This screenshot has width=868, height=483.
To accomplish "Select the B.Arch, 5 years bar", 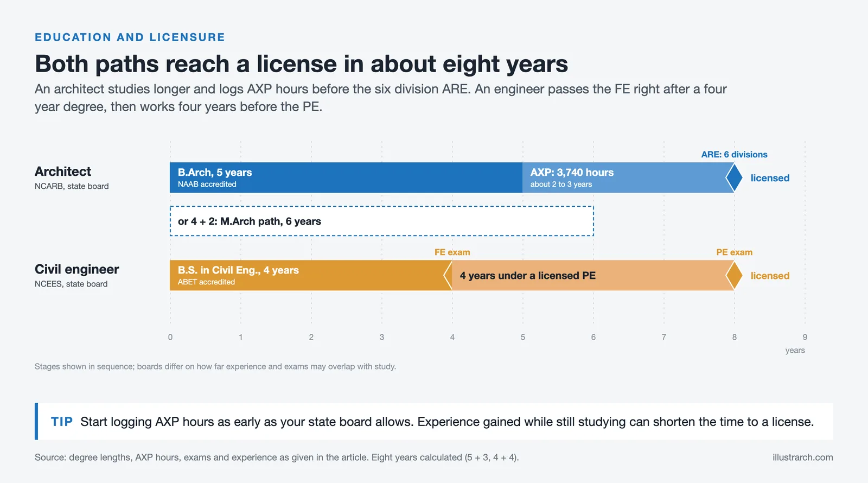I will point(346,177).
